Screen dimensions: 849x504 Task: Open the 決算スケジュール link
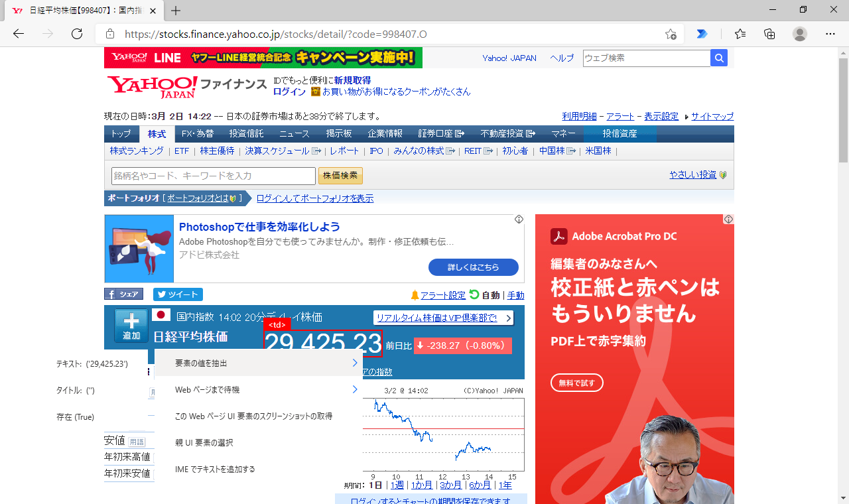[283, 151]
